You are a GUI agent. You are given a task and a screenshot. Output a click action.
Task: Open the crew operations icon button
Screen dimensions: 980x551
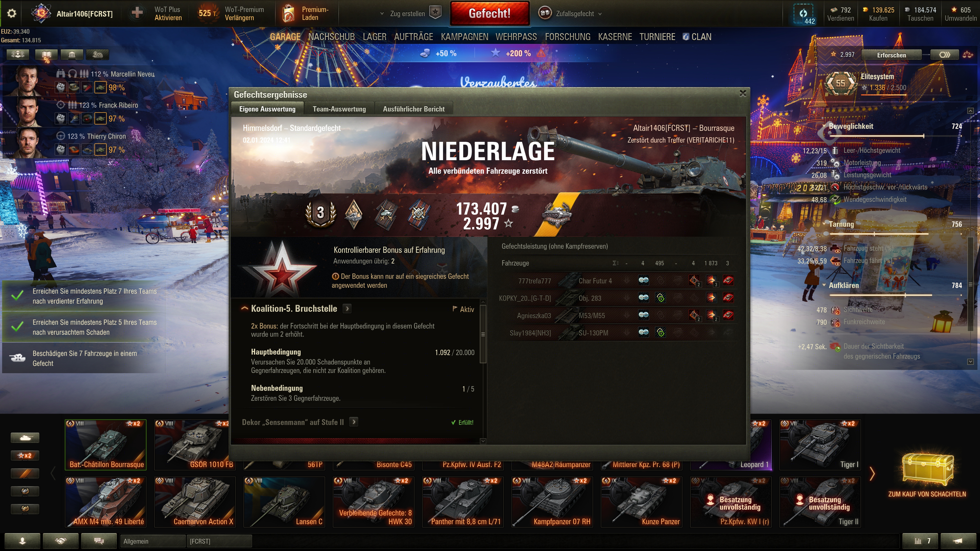[x=18, y=55]
